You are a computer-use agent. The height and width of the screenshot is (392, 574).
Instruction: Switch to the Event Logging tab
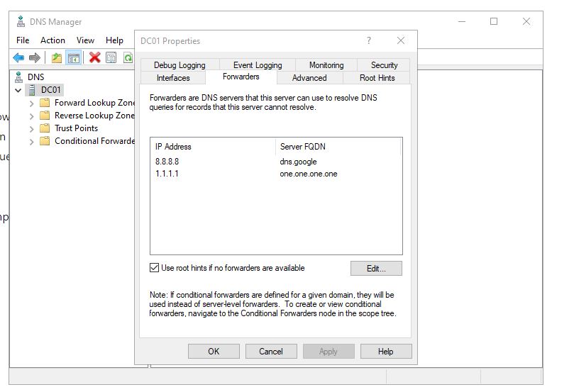click(258, 65)
